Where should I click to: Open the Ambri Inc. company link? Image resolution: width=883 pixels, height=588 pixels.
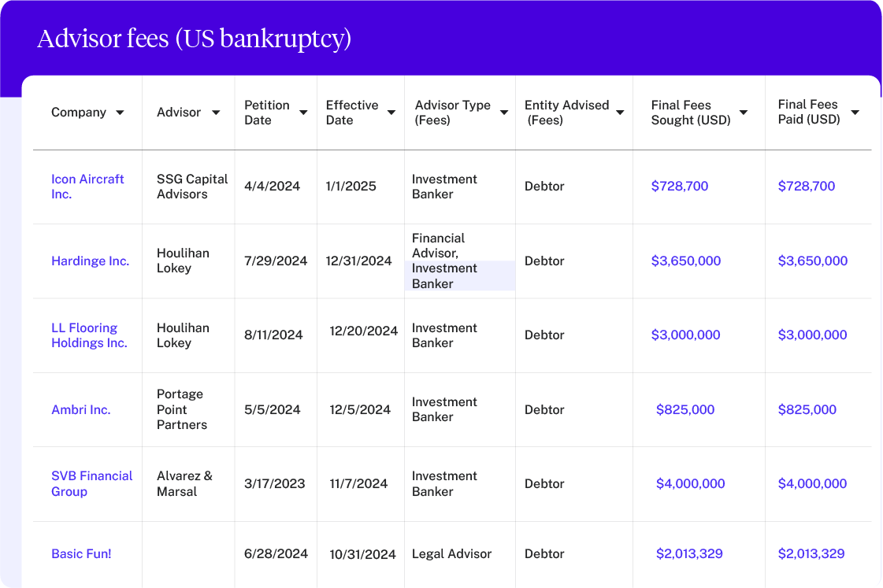pyautogui.click(x=81, y=409)
